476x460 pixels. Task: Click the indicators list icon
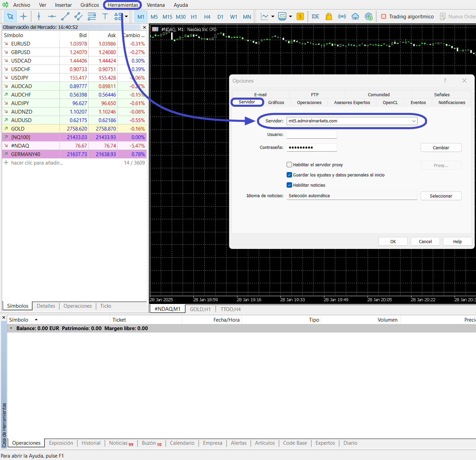[282, 16]
